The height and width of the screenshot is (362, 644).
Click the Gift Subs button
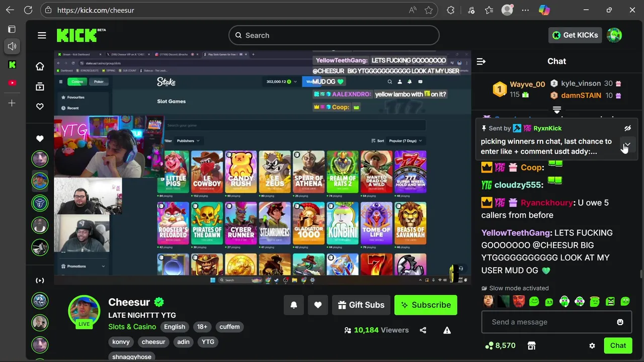click(x=361, y=305)
